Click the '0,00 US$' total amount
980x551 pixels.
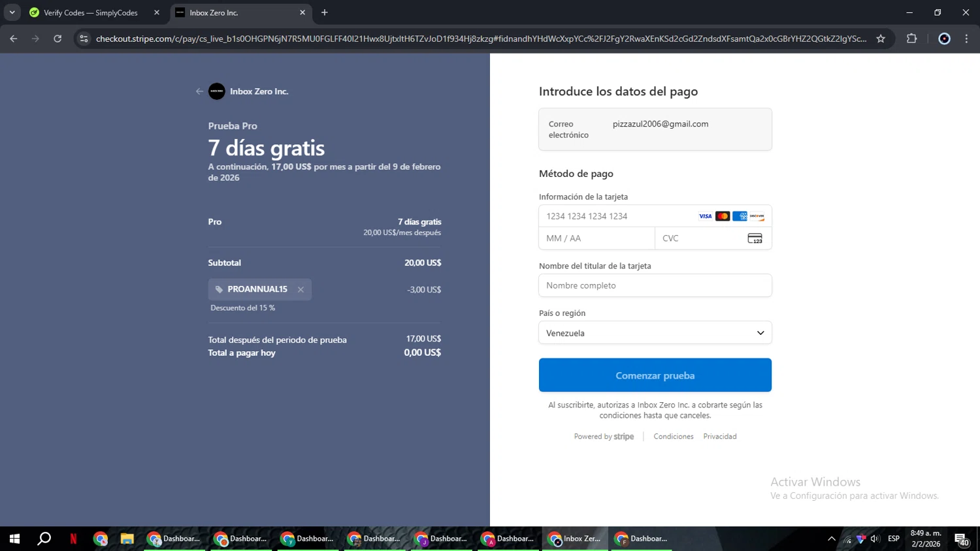pos(423,353)
